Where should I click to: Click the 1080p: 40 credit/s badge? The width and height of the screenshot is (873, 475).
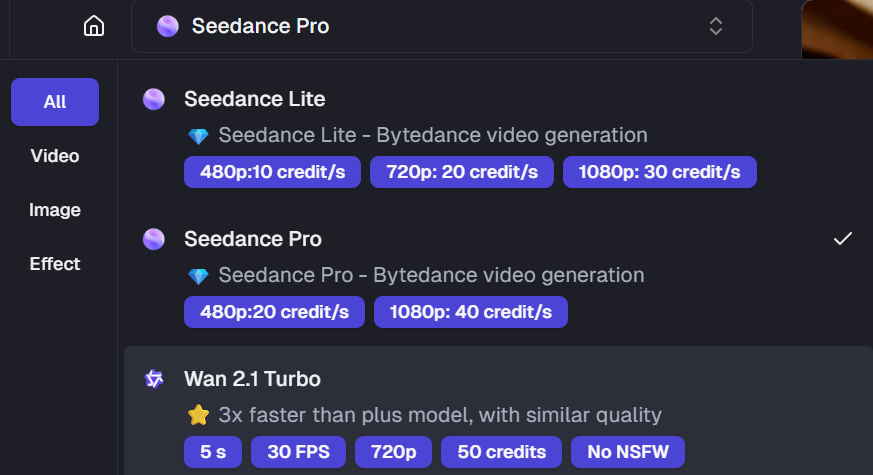click(470, 312)
